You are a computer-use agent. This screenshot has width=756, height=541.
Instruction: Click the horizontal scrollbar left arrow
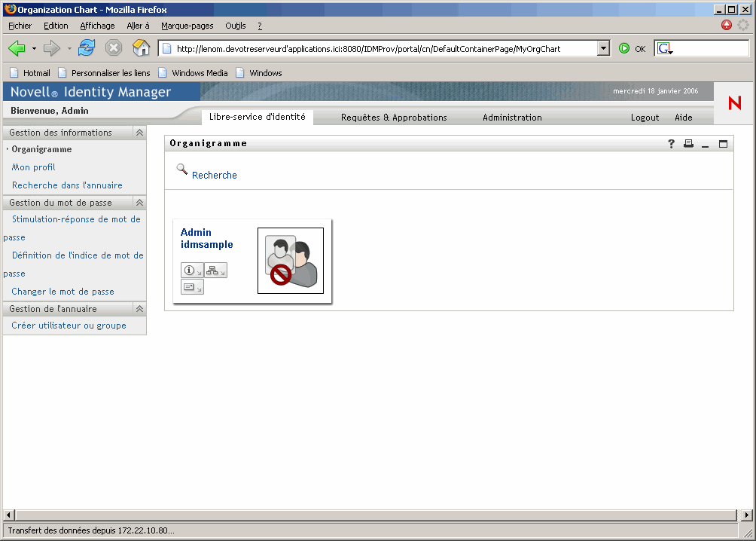8,515
